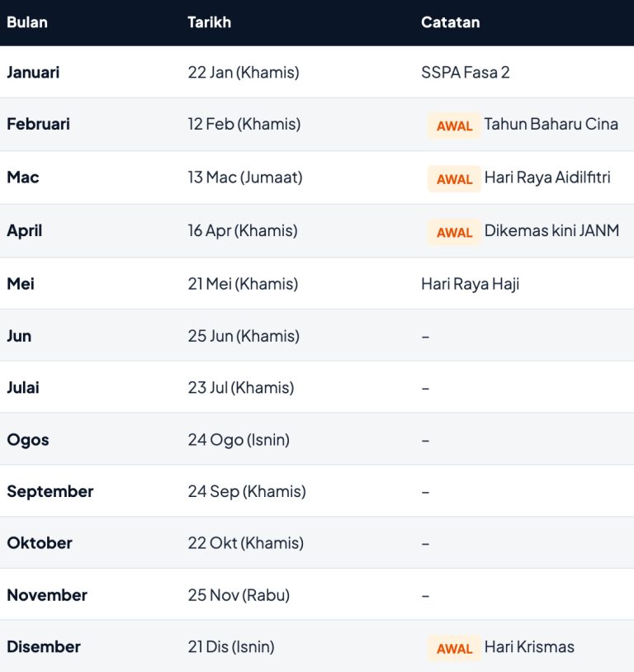Click the AWAL badge beside Hari Krismas
This screenshot has height=672, width=634.
click(x=454, y=648)
